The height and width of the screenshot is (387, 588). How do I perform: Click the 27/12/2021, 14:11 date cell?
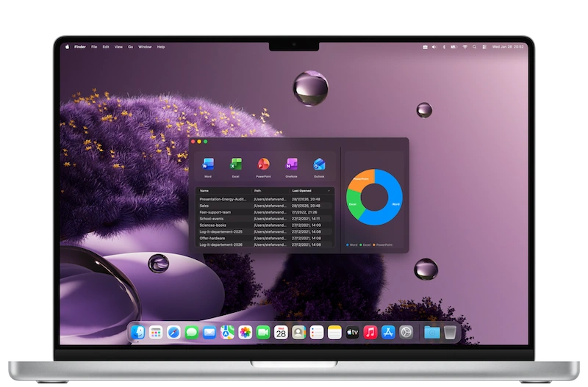306,219
